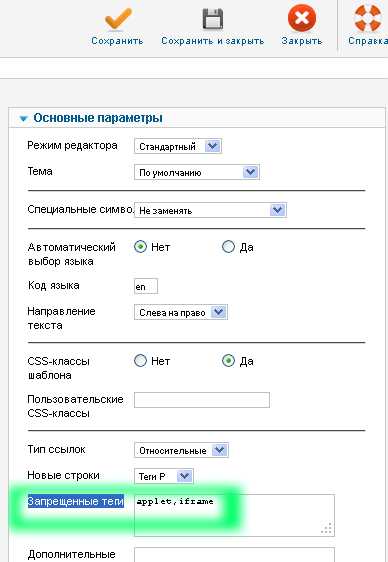388x562 pixels.
Task: Select Нет for CSS-классы шаблона
Action: click(x=140, y=361)
